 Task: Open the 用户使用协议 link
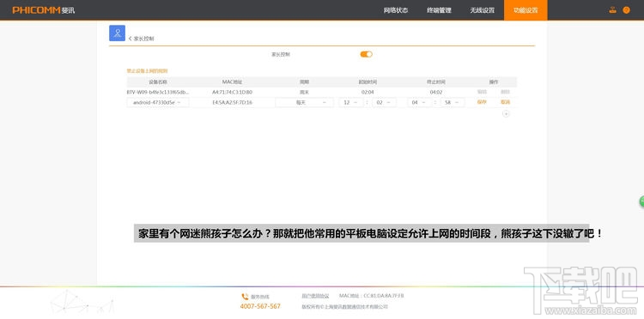(315, 296)
